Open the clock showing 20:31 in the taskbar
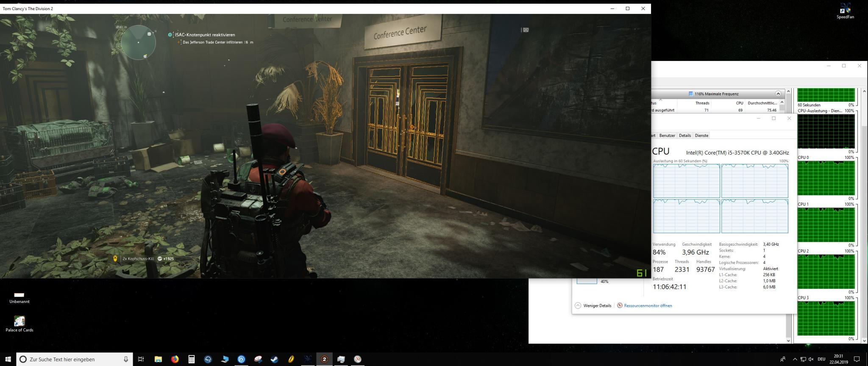Screen dimensions: 868x366 coord(838,359)
